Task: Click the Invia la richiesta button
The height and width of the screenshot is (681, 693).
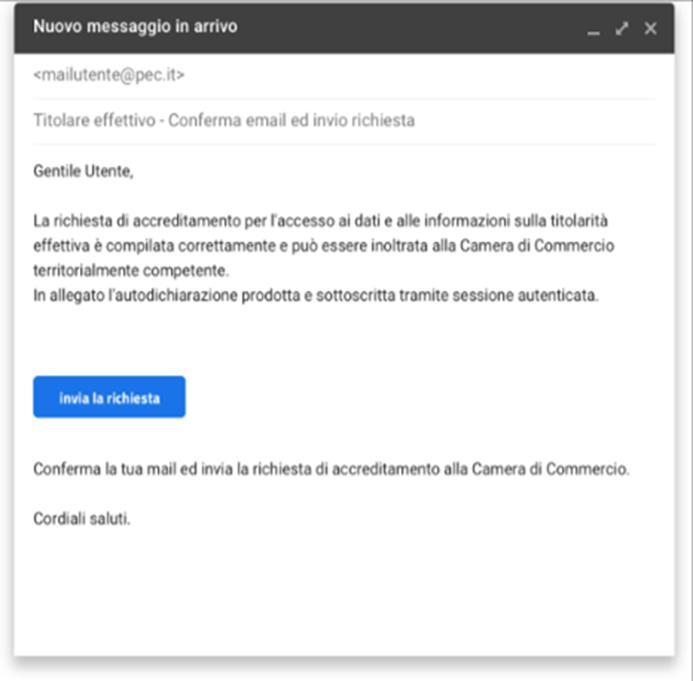Action: tap(109, 397)
